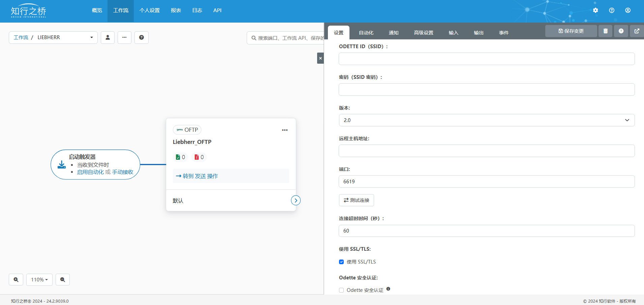This screenshot has height=305, width=644.
Task: Focus the 端口 field showing 6619
Action: 487,182
